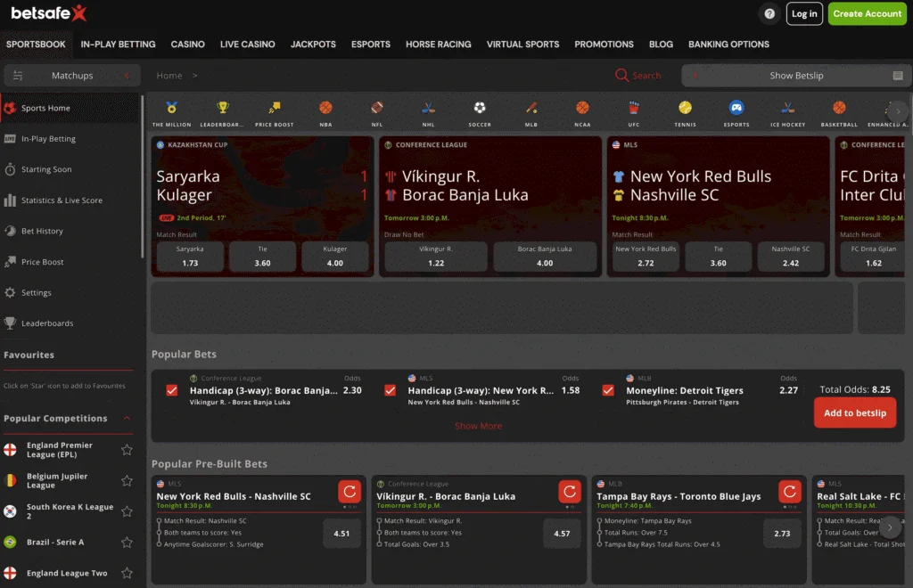Expand the Show Betslip panel
Viewport: 913px width, 588px height.
[x=796, y=76]
